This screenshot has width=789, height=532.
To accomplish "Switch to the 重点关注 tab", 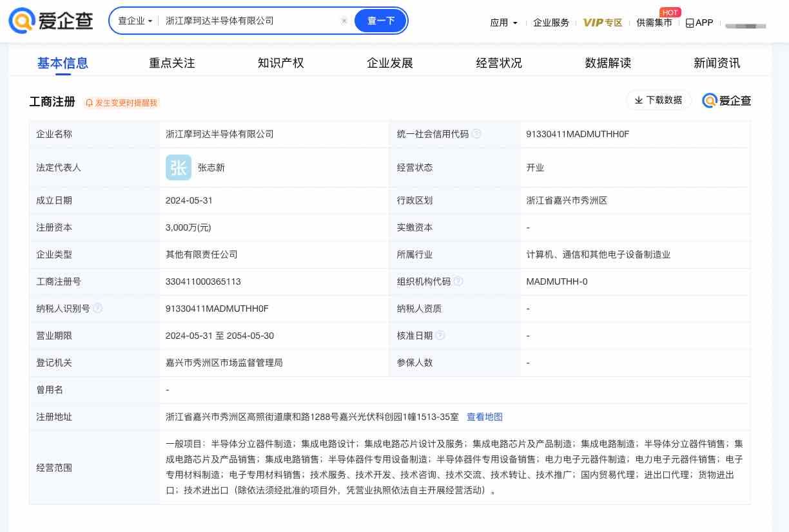I will (172, 63).
